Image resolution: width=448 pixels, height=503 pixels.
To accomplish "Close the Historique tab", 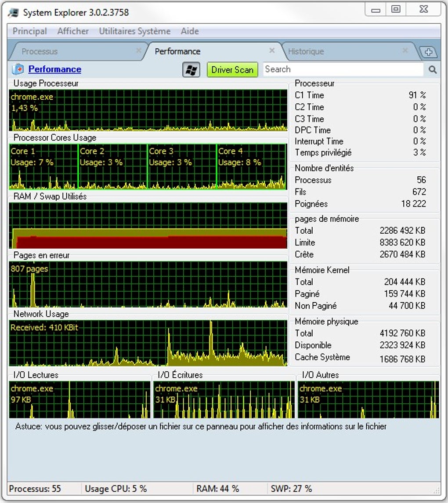I will pos(405,51).
